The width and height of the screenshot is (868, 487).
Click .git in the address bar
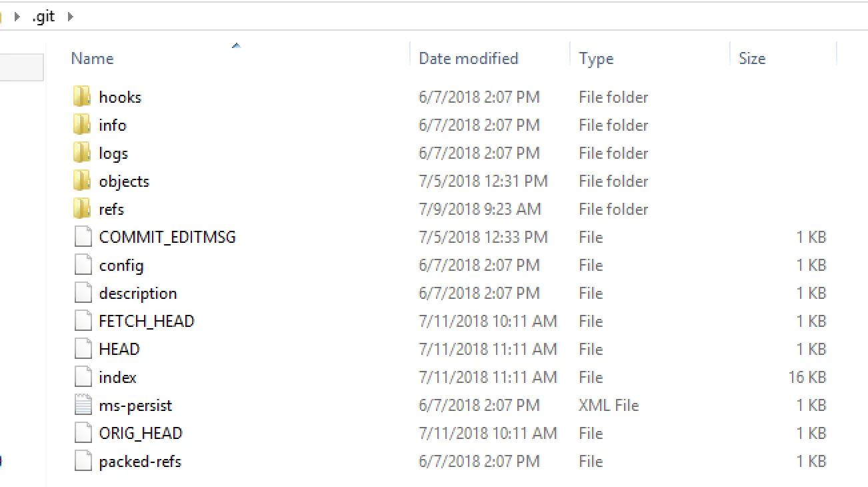click(x=43, y=17)
